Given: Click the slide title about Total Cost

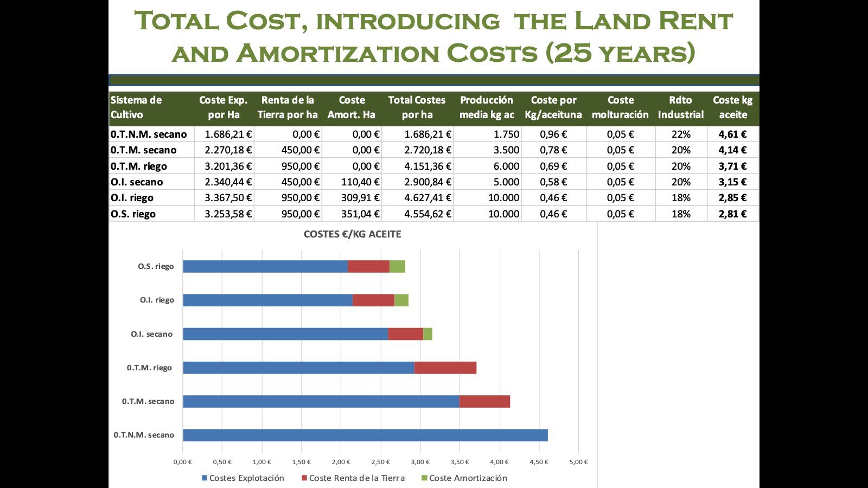Looking at the screenshot, I should tap(433, 37).
